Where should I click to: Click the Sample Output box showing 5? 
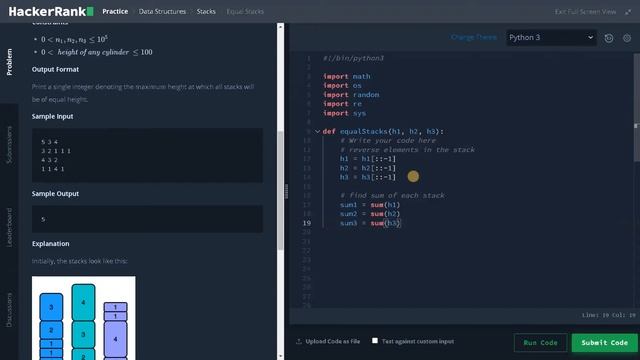coord(147,219)
